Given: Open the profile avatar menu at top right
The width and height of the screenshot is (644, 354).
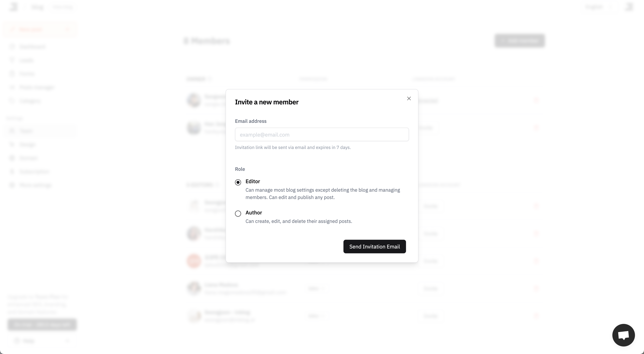Looking at the screenshot, I should tap(629, 7).
